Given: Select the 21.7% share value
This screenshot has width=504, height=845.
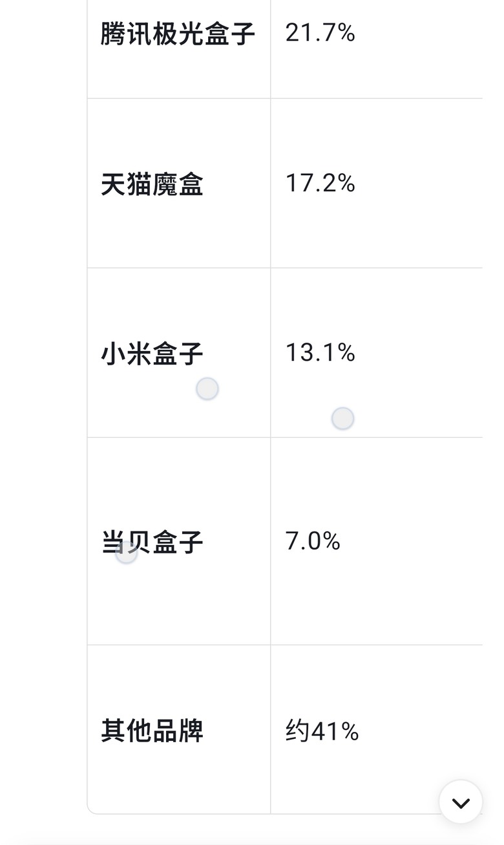Looking at the screenshot, I should coord(320,32).
